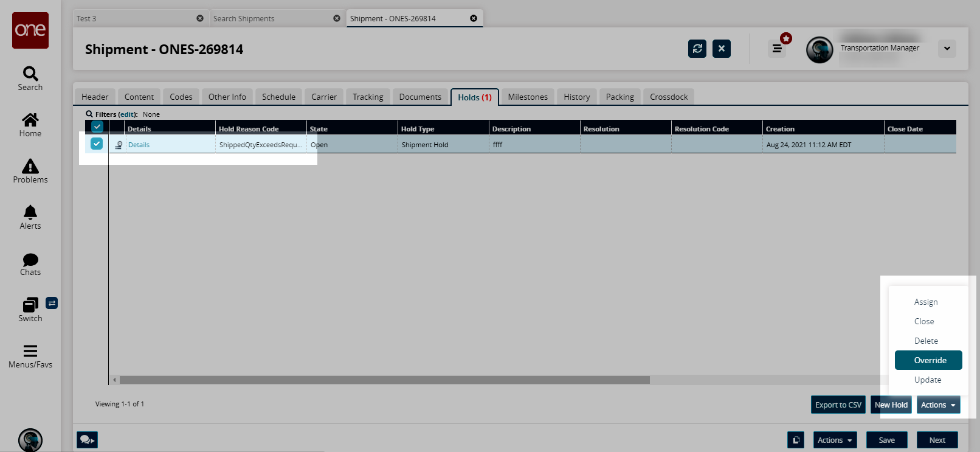Click the scrollbar left arrow
980x452 pixels.
[x=114, y=380]
